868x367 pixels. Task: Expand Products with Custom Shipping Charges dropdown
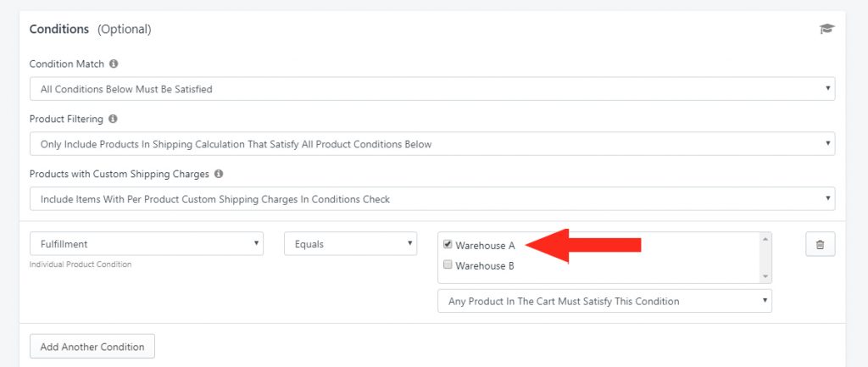(431, 198)
